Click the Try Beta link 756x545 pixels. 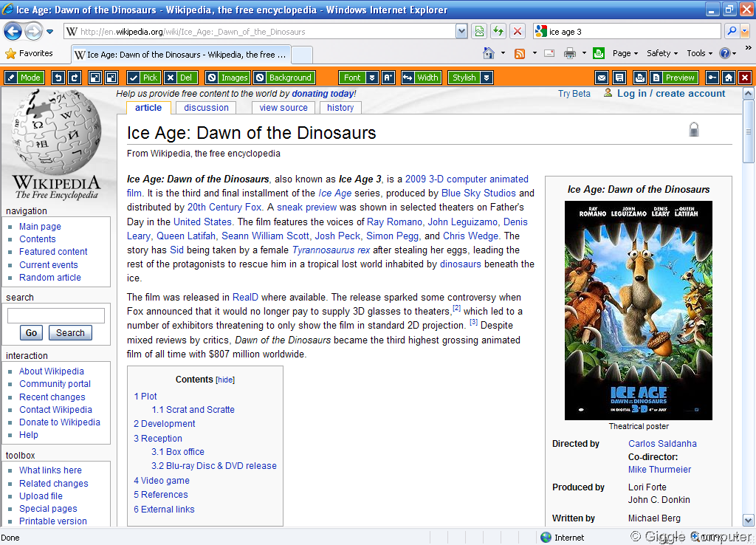pyautogui.click(x=574, y=94)
